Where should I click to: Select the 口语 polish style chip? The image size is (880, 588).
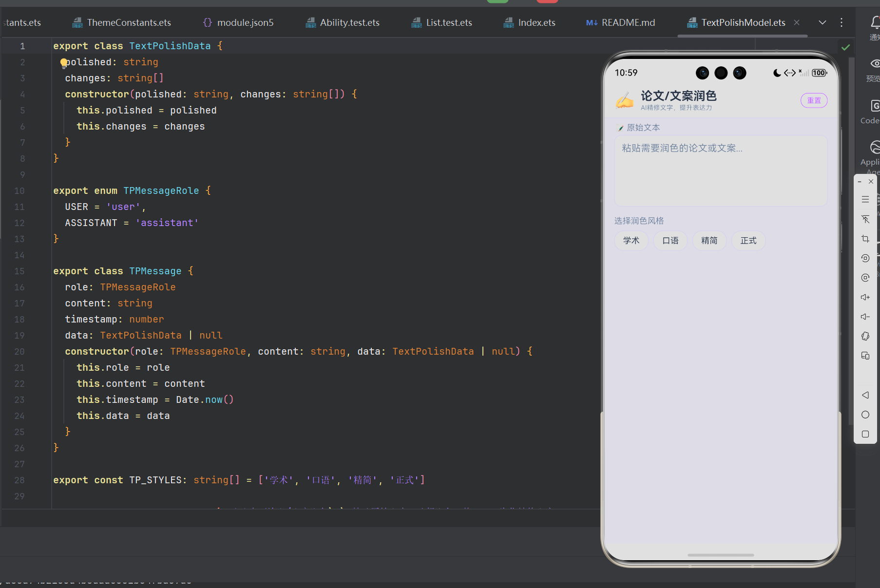670,241
